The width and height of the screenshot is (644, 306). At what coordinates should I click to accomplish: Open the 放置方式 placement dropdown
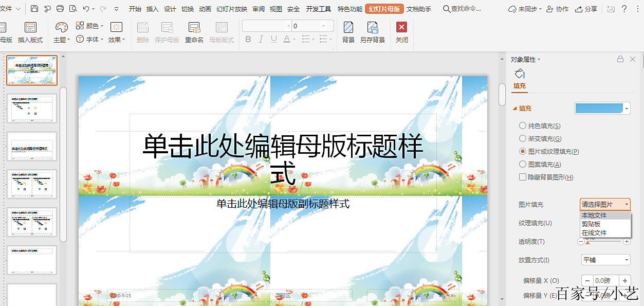coord(605,260)
